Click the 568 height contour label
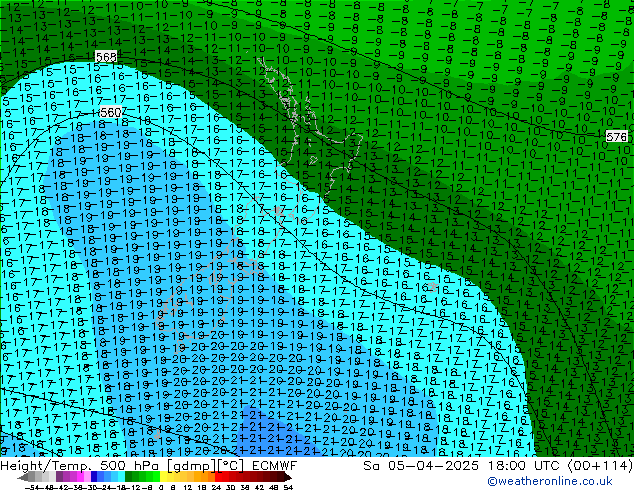The height and width of the screenshot is (490, 634). [x=106, y=57]
